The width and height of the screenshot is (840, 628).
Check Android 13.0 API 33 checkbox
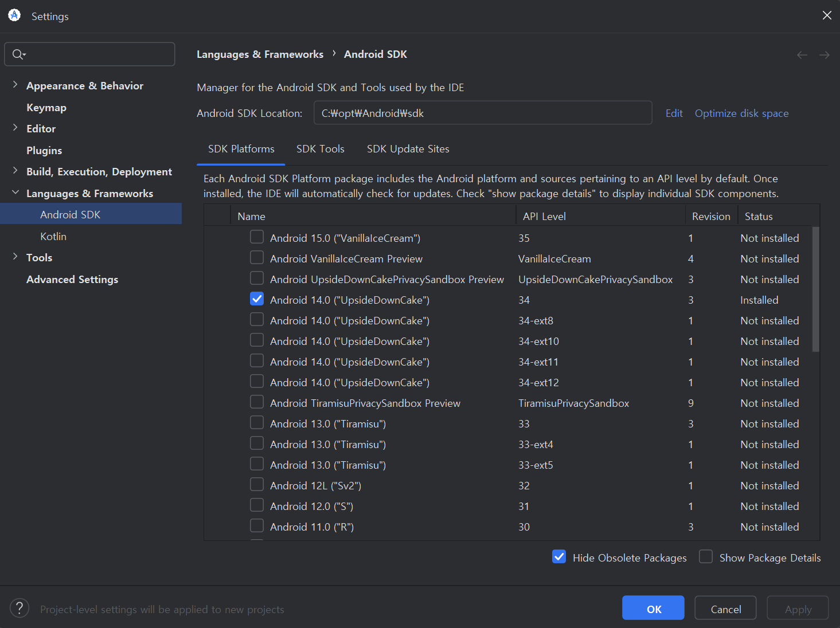(257, 422)
